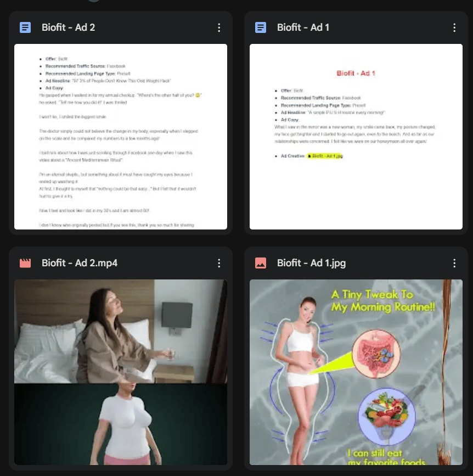
Task: Select the file name "Biofit - Ad 2"
Action: (68, 27)
